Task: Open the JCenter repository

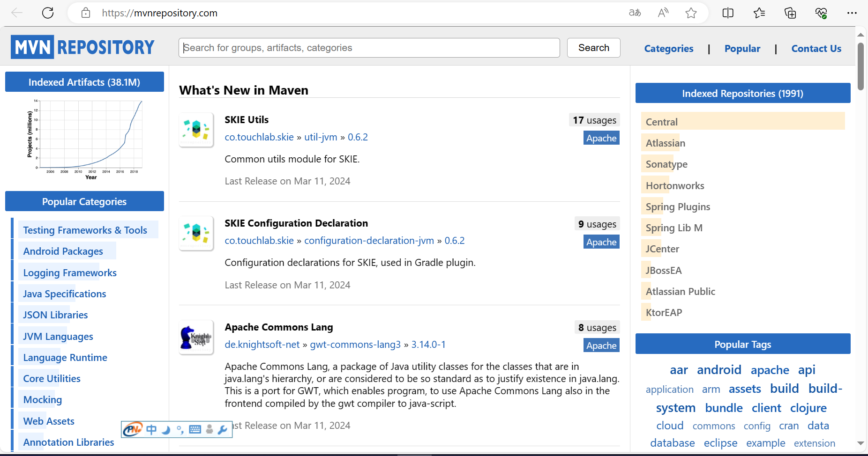Action: tap(662, 249)
